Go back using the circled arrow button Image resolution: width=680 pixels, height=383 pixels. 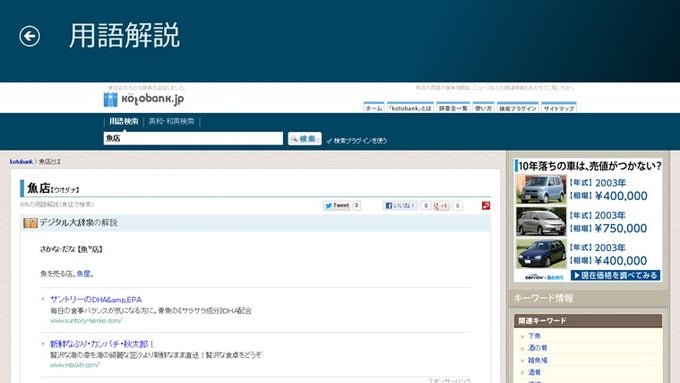click(x=29, y=36)
